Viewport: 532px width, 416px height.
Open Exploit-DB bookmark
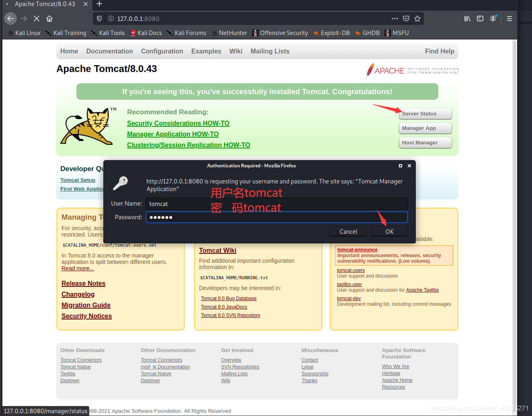tap(331, 33)
